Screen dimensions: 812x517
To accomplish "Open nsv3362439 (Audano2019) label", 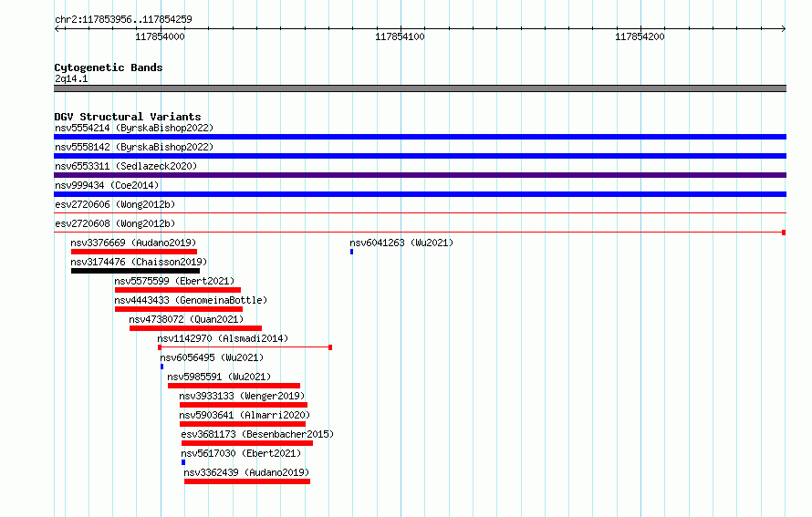I will click(x=246, y=472).
